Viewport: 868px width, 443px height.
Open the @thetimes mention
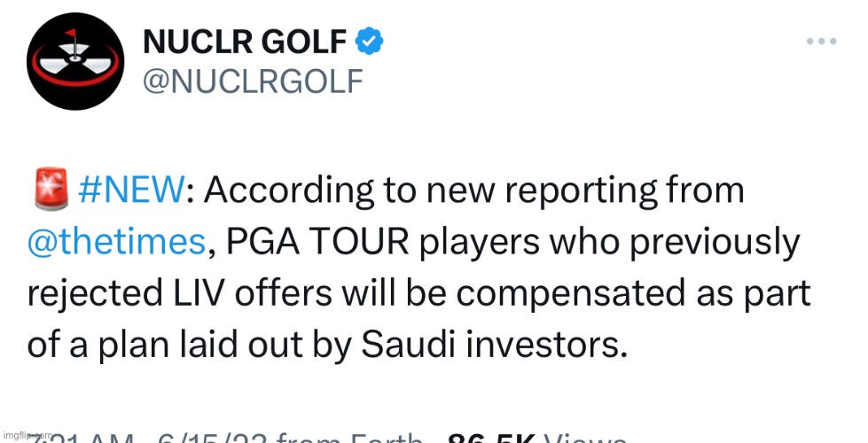point(115,242)
